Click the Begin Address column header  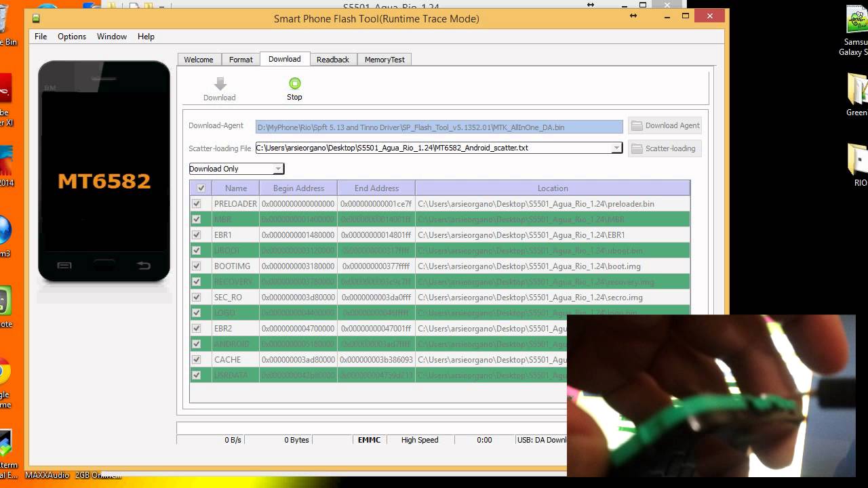coord(298,188)
